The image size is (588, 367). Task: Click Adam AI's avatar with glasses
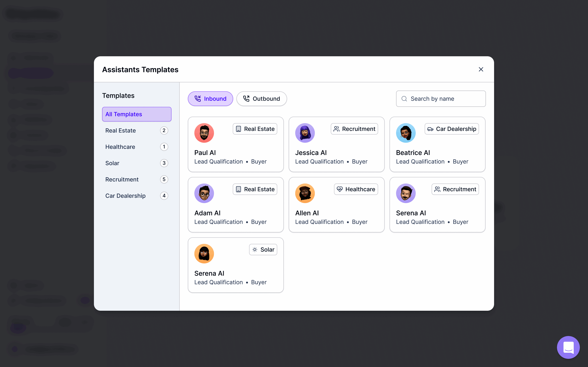point(204,193)
